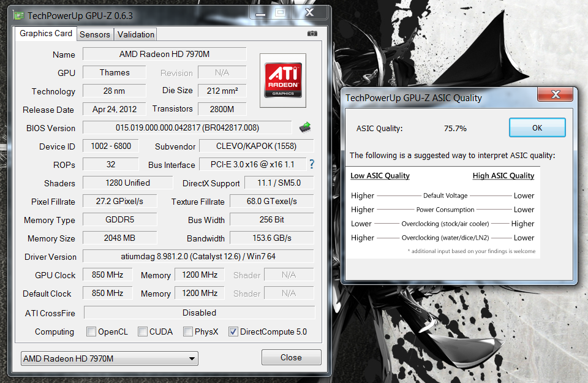The width and height of the screenshot is (588, 383).
Task: Click OK in the ASIC Quality dialog
Action: pyautogui.click(x=537, y=128)
